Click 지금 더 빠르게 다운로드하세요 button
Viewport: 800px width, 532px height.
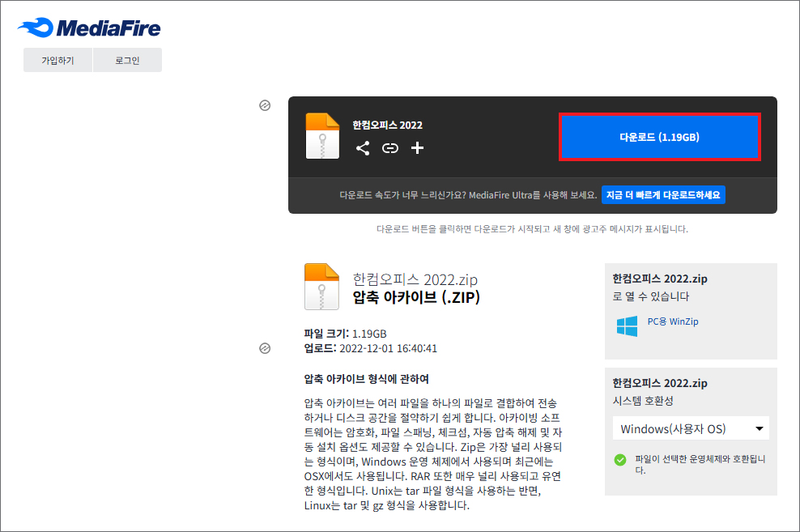(x=663, y=195)
